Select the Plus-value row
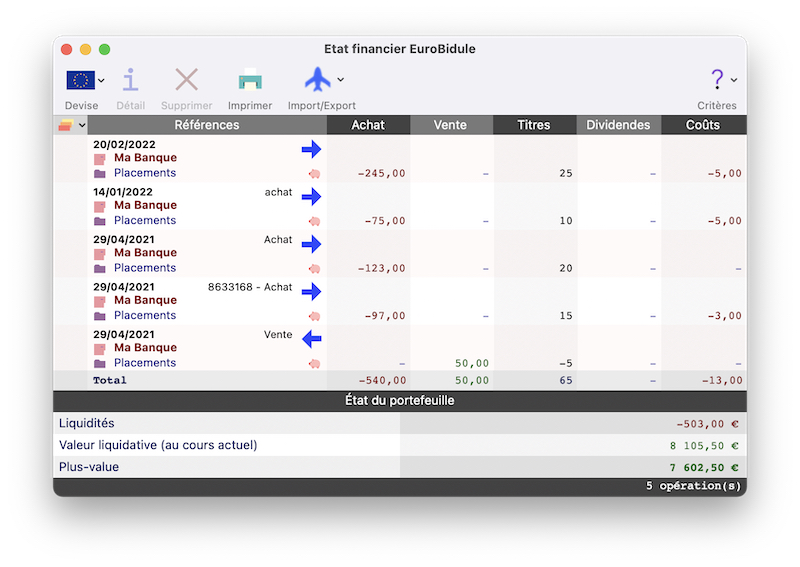Viewport: 800px width, 567px height. [x=399, y=467]
